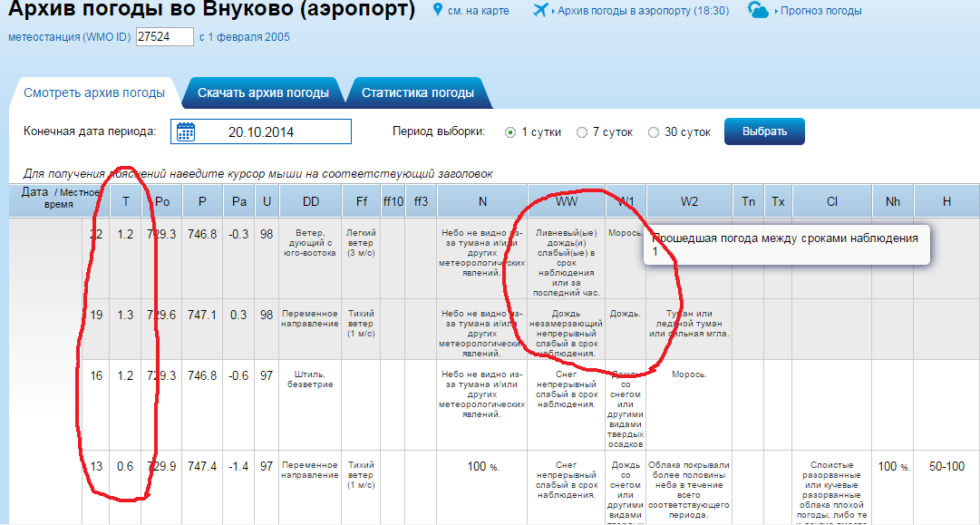Click the -1.4 Pa value
The image size is (980, 525).
238,467
